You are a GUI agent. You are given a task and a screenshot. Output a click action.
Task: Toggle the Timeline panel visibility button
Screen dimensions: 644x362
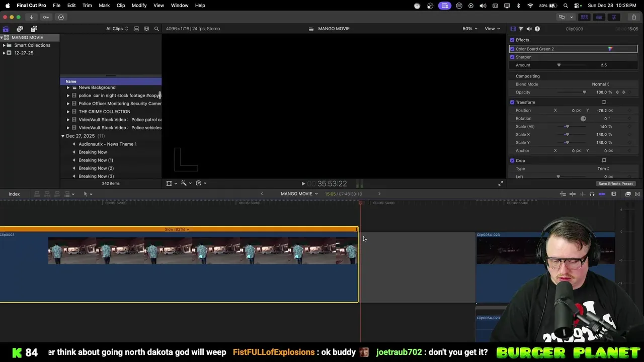(x=599, y=17)
